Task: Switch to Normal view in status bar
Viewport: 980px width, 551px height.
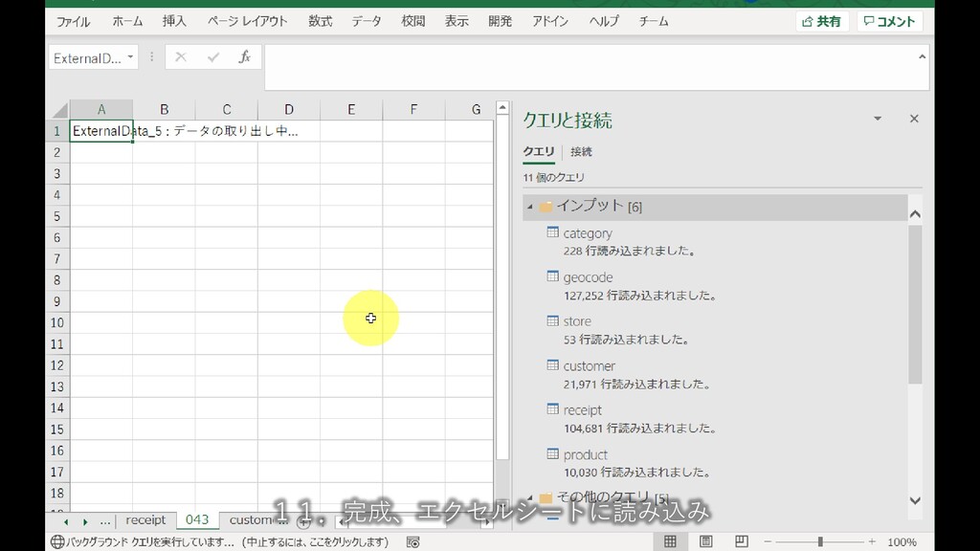Action: [x=670, y=541]
